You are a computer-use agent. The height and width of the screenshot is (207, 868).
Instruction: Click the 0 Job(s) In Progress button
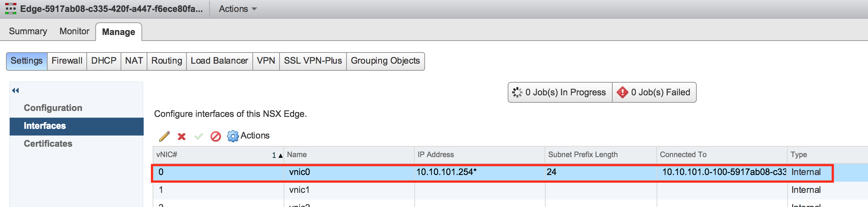click(x=560, y=92)
